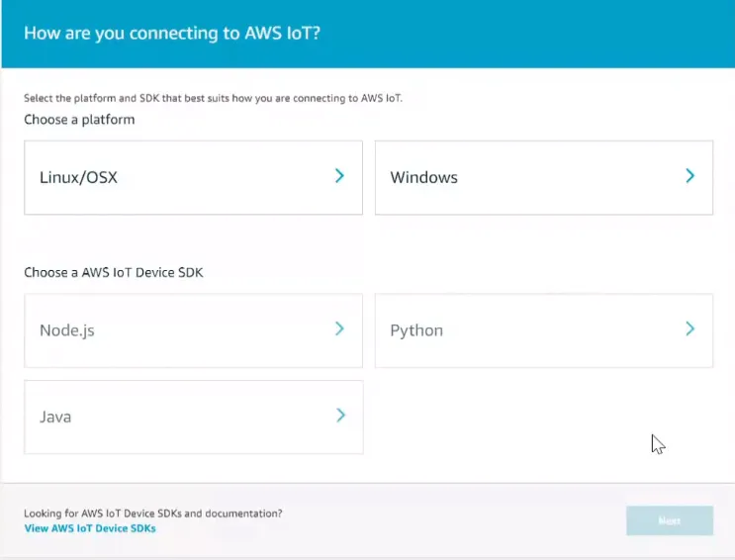
Task: Click the chevron arrow on Python
Action: click(690, 328)
